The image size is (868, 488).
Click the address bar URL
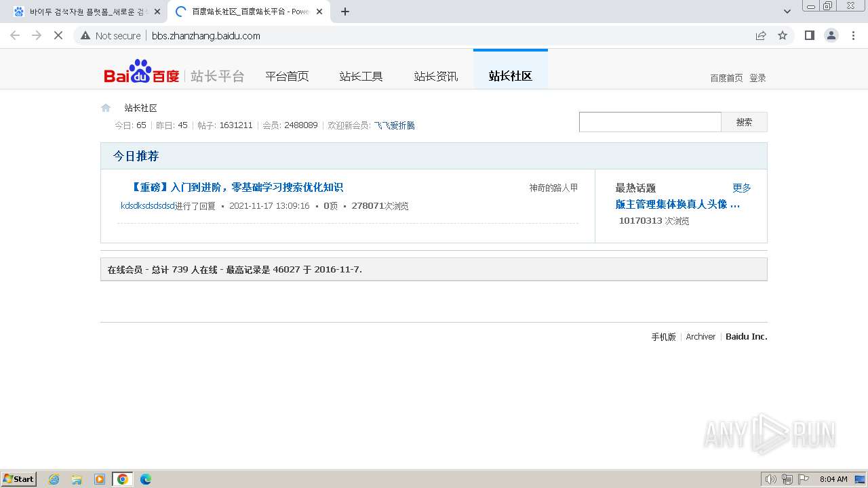click(206, 35)
